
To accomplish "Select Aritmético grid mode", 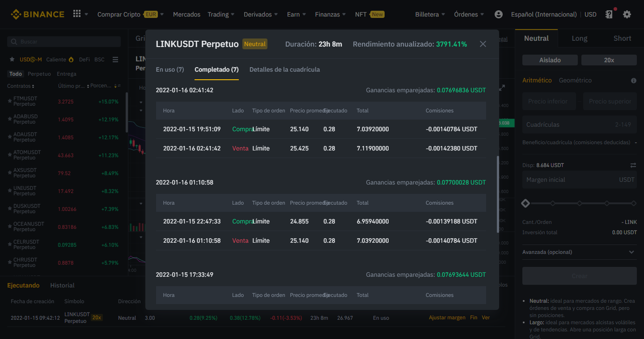I will [537, 80].
